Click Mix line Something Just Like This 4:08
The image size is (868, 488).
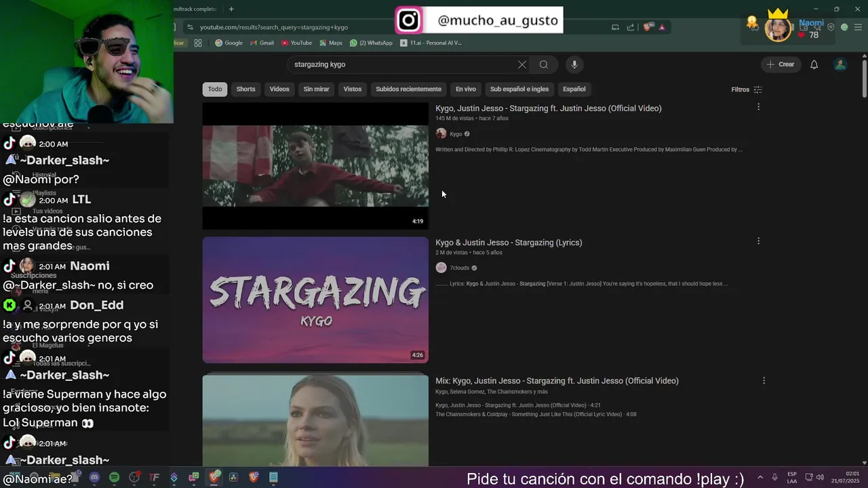click(536, 414)
